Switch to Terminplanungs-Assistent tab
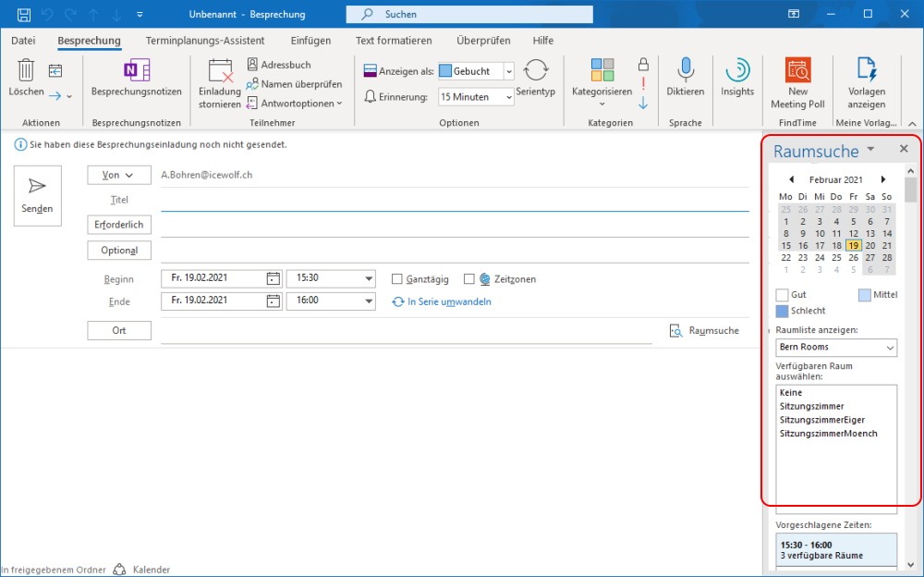The height and width of the screenshot is (577, 924). coord(205,41)
